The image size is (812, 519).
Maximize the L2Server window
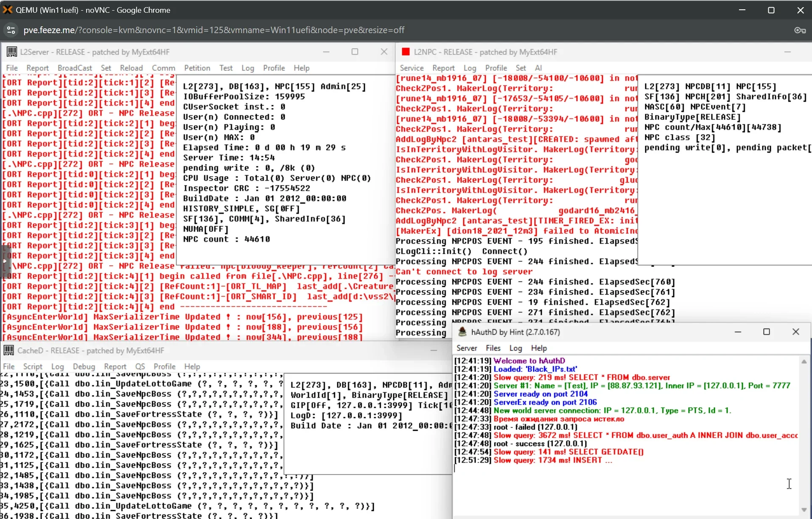pyautogui.click(x=355, y=52)
